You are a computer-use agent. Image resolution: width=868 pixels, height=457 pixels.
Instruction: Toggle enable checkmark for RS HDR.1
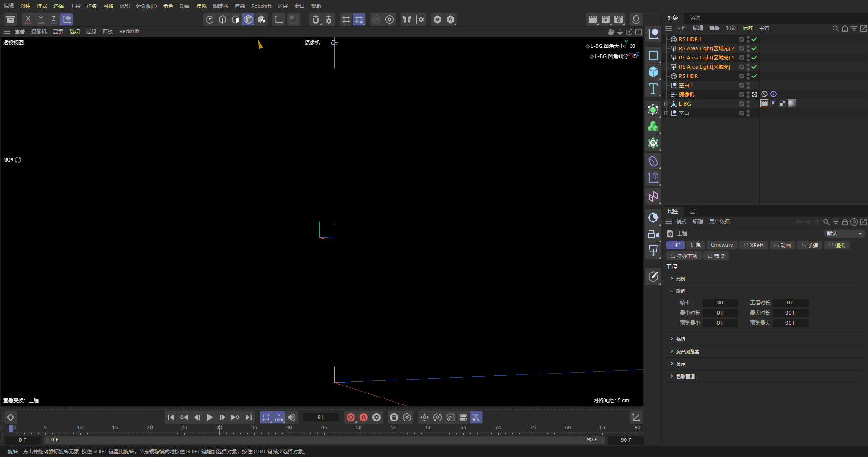(754, 39)
